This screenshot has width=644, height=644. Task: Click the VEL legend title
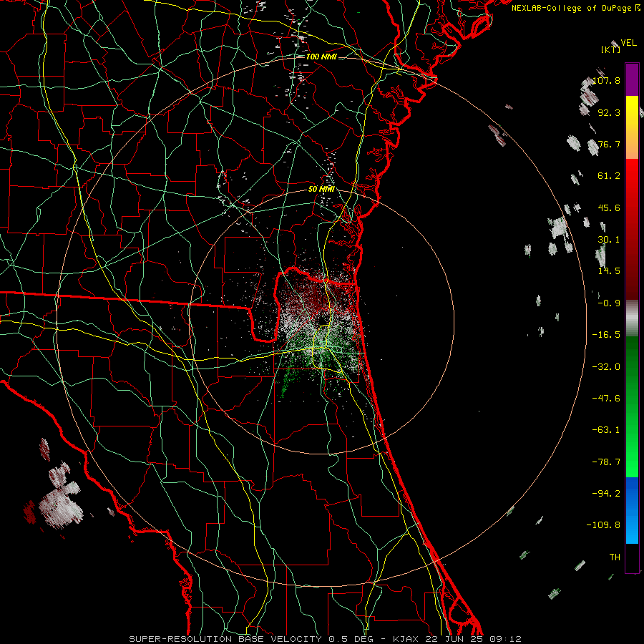(x=628, y=43)
